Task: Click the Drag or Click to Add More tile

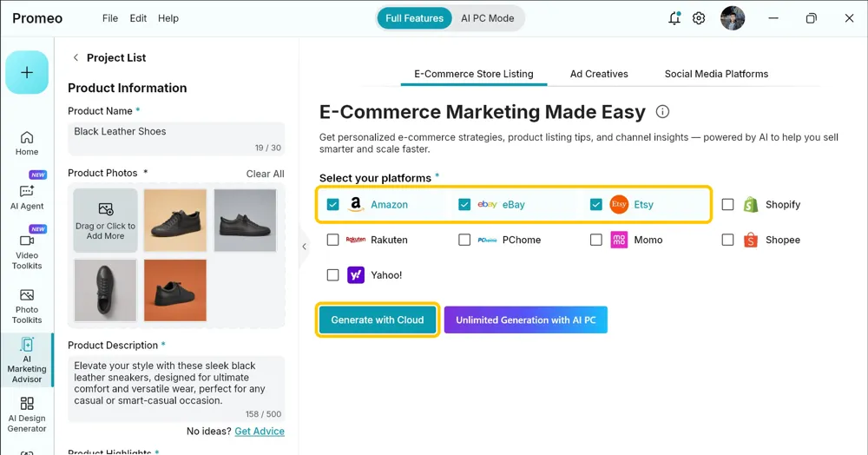Action: [x=106, y=221]
